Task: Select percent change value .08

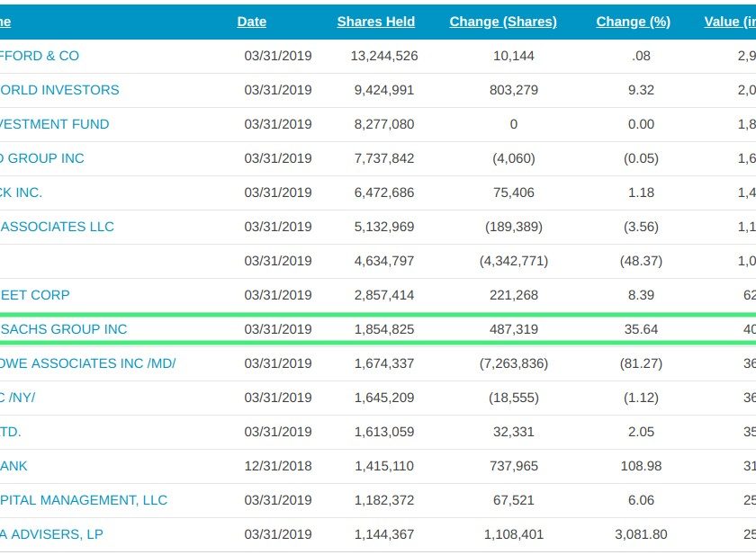Action: 641,56
